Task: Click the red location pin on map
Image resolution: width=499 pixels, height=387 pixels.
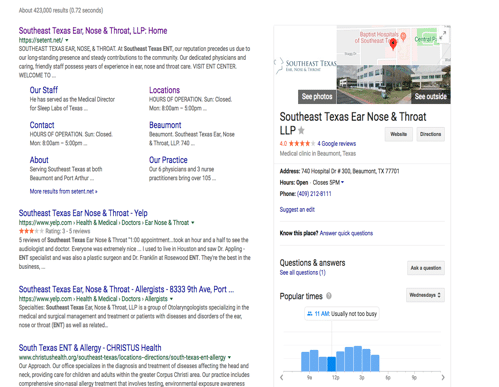Action: (x=393, y=44)
